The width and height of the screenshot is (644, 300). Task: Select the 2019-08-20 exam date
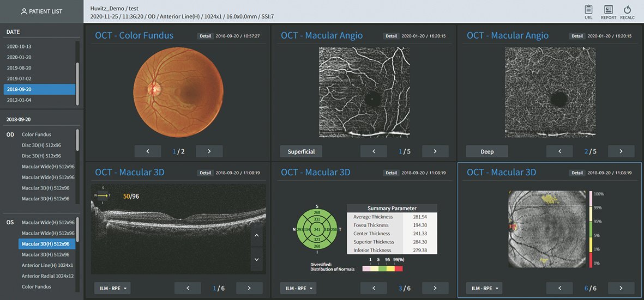[x=19, y=68]
